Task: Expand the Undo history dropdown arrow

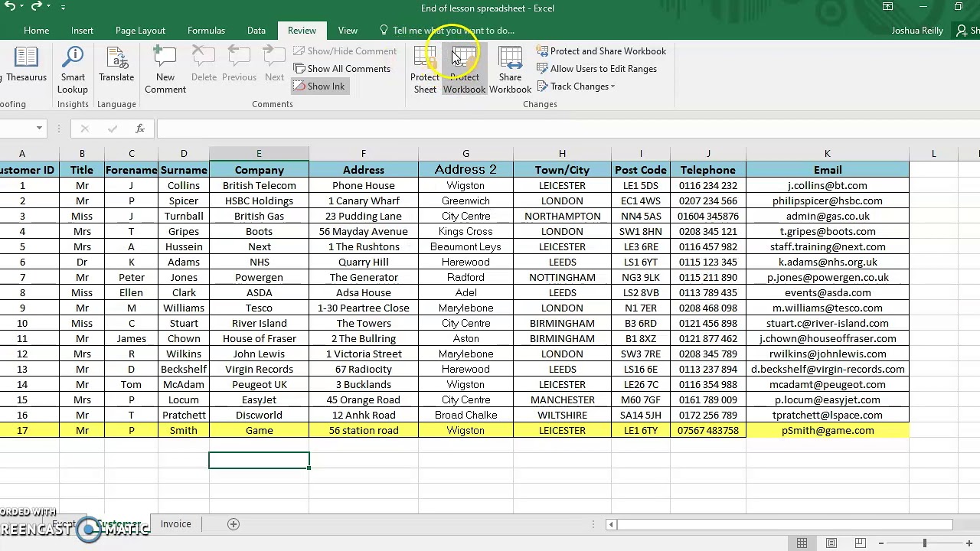Action: 21,7
